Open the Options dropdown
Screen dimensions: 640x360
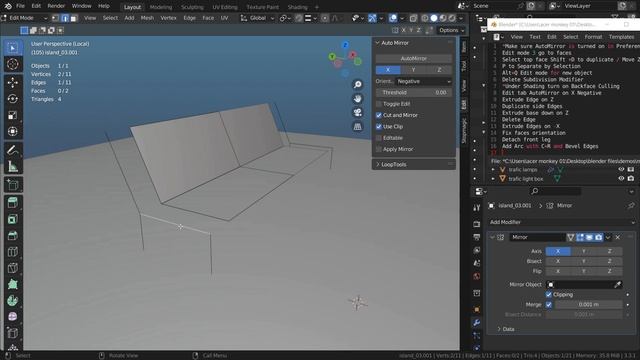pos(451,30)
